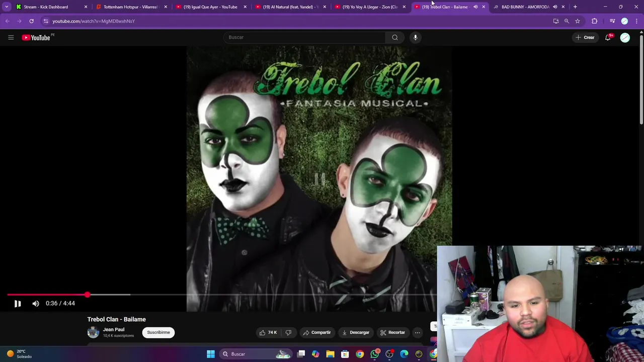The image size is (644, 362).
Task: Open more actions three-dot menu below video
Action: click(x=417, y=332)
